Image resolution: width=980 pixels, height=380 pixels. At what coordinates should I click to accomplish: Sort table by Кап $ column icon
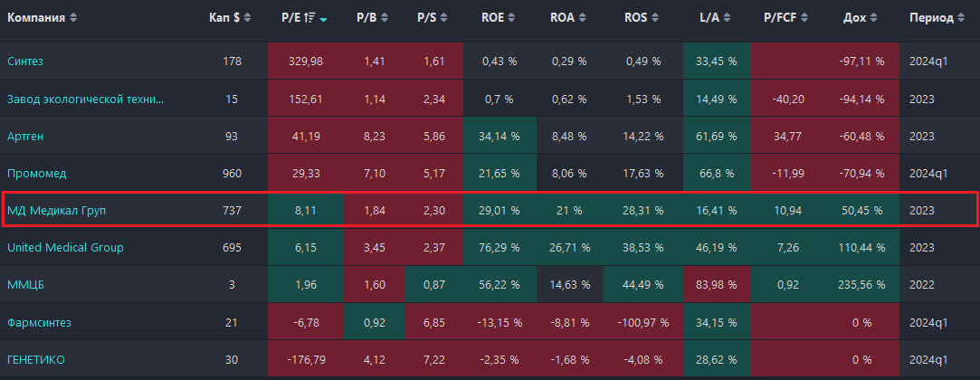(247, 18)
